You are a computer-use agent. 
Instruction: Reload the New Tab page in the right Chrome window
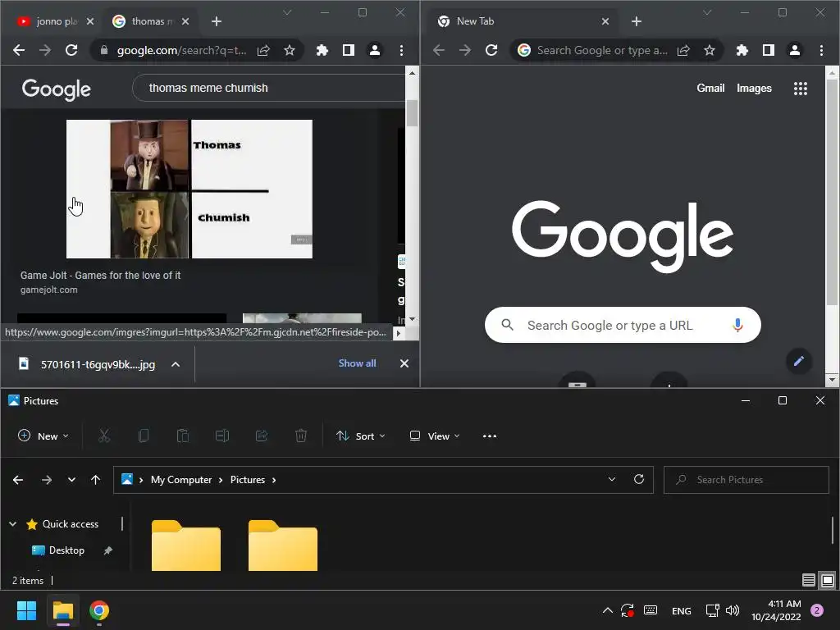pos(491,50)
